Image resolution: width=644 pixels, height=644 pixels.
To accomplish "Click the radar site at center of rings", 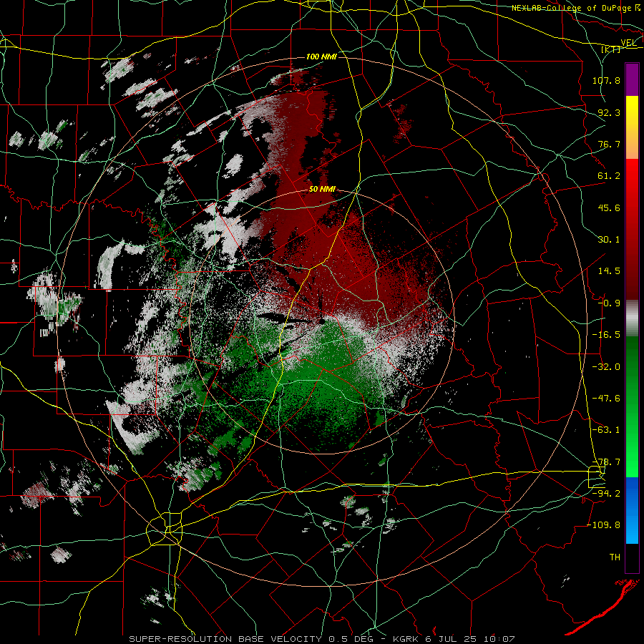I will 321,321.
